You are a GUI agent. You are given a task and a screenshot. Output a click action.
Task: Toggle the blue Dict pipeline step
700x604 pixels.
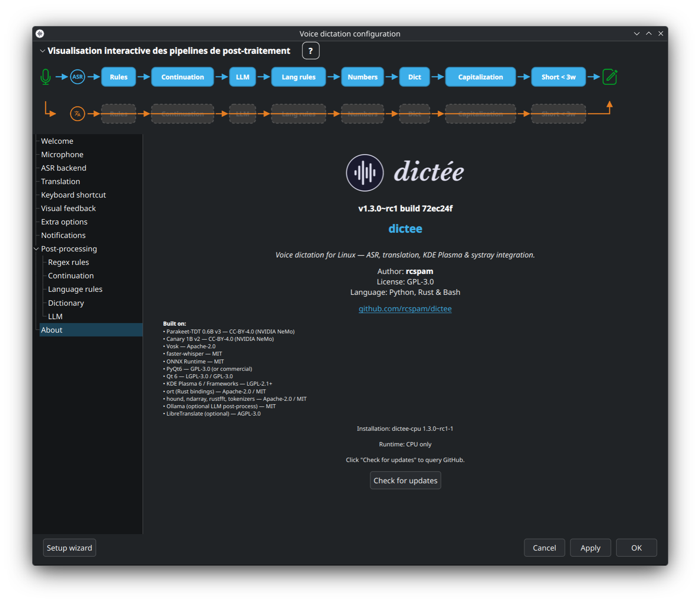click(x=415, y=77)
